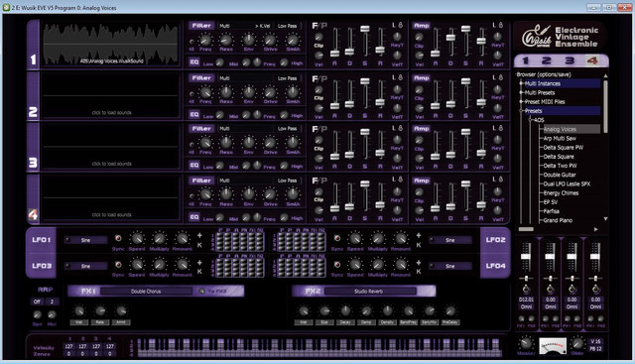635x364 pixels.
Task: Adjust the Glide knob
Action: (x=577, y=344)
